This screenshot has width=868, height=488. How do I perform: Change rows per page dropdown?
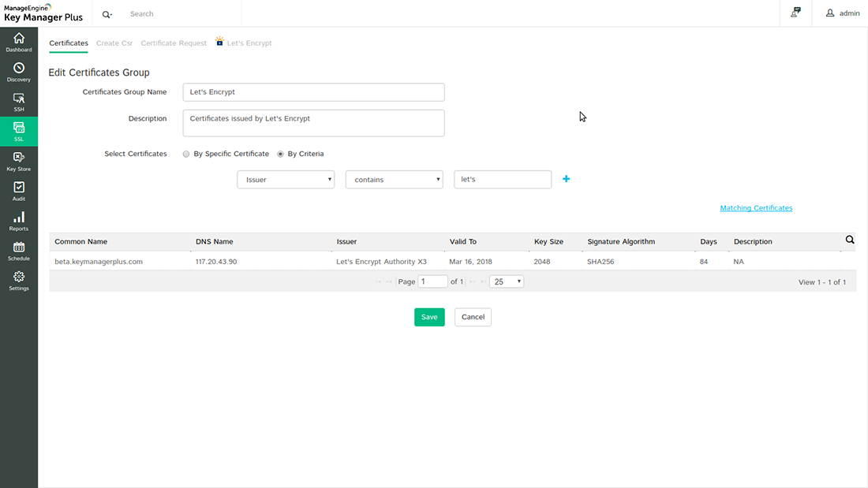point(507,281)
